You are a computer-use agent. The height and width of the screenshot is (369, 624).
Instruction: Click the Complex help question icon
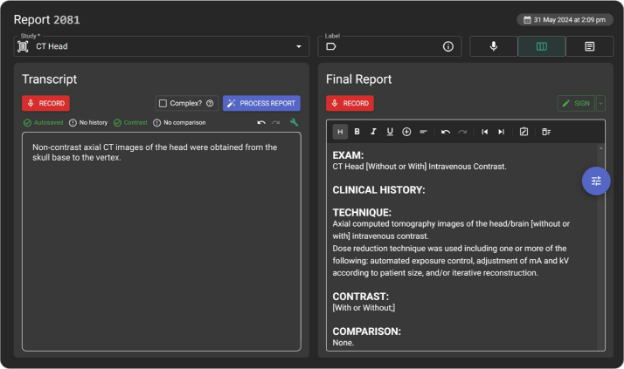[210, 103]
